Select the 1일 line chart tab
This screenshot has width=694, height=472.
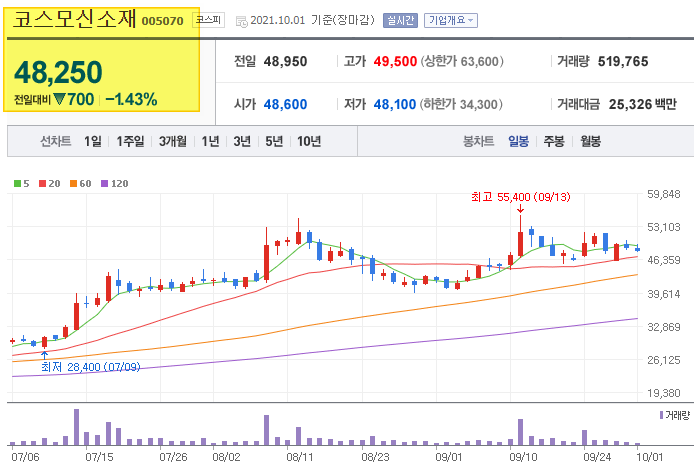pos(93,141)
